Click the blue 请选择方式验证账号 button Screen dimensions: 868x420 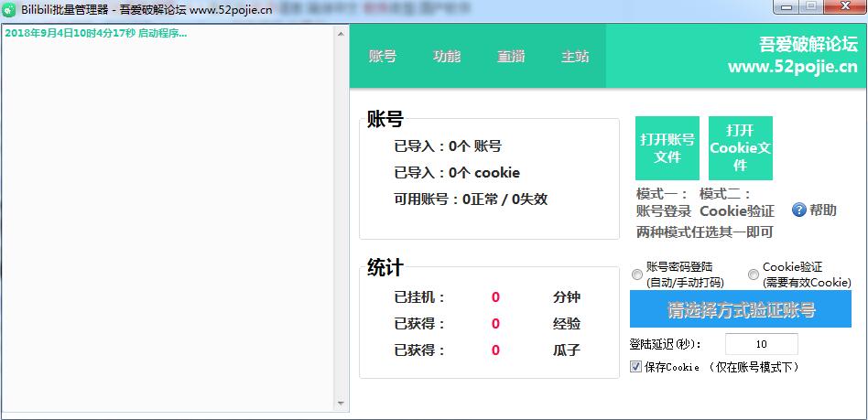tap(741, 309)
